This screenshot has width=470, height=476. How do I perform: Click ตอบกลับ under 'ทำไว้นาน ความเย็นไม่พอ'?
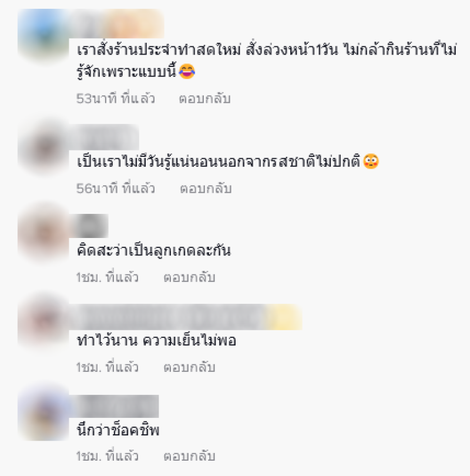pos(189,367)
